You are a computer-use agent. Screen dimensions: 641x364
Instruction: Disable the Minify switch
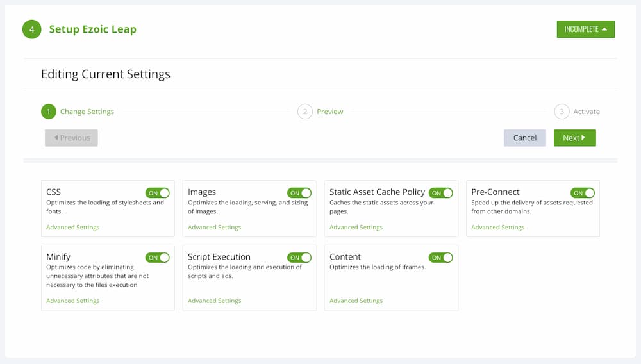point(158,258)
